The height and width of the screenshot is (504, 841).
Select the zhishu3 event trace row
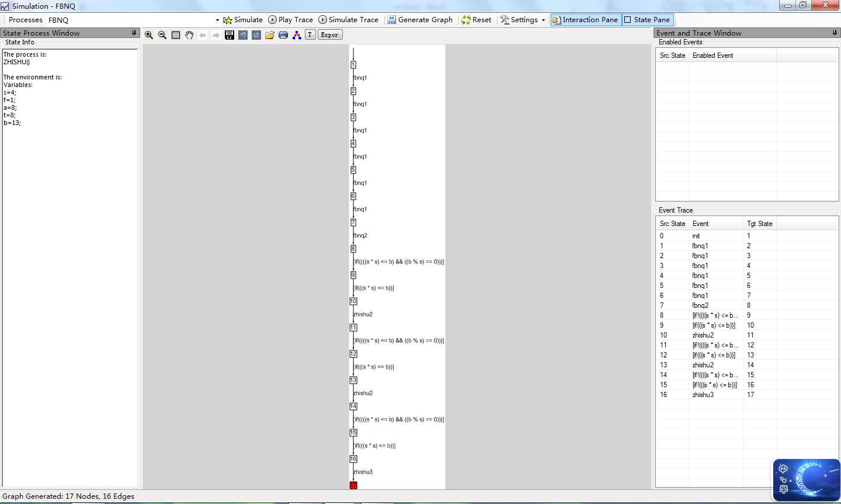747,395
